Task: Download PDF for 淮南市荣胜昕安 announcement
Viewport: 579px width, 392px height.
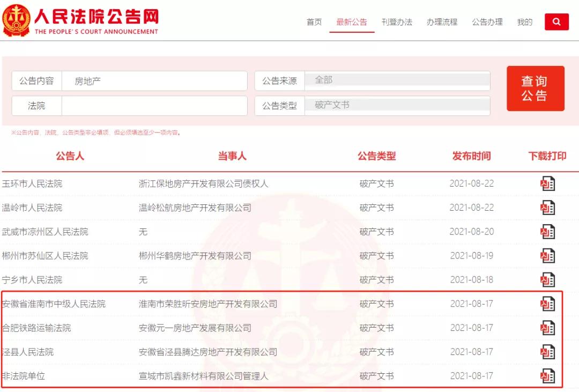Action: click(x=547, y=304)
